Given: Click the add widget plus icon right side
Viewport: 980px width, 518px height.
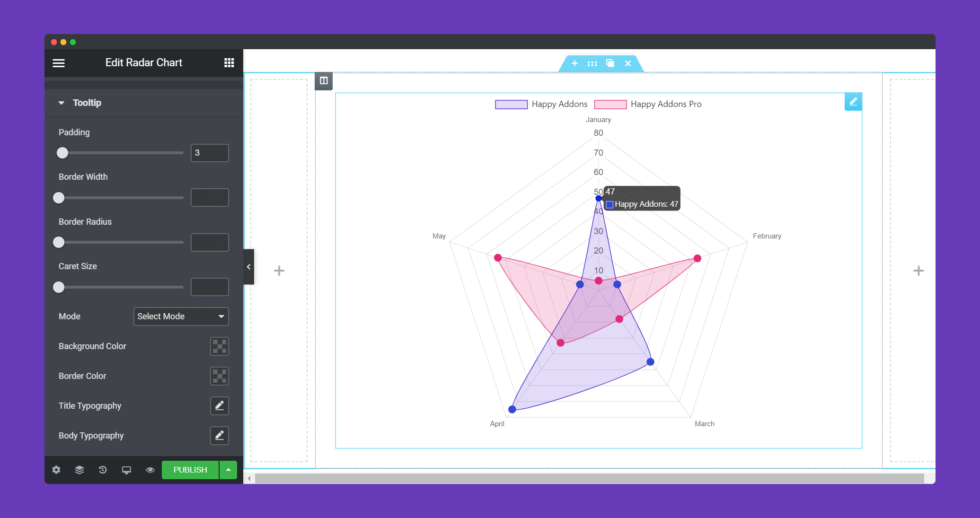Looking at the screenshot, I should click(918, 271).
